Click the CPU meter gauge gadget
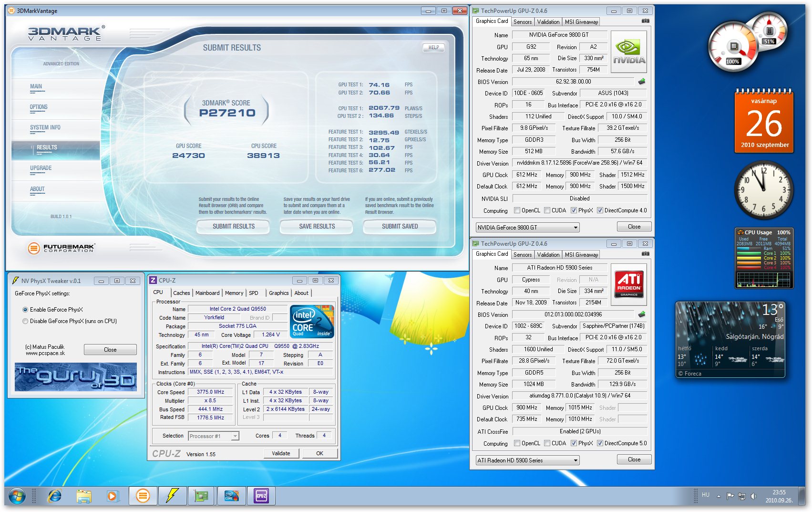The image size is (812, 512). click(x=748, y=41)
